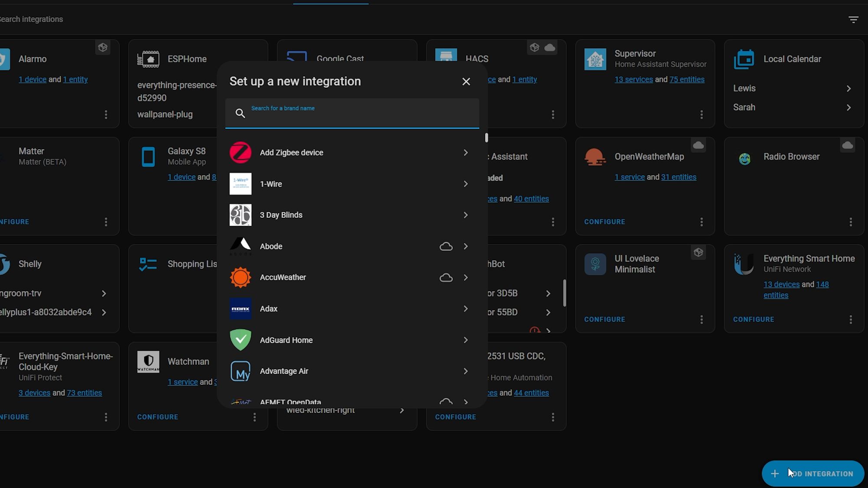
Task: Select the 1-Wire integration icon
Action: [x=240, y=183]
